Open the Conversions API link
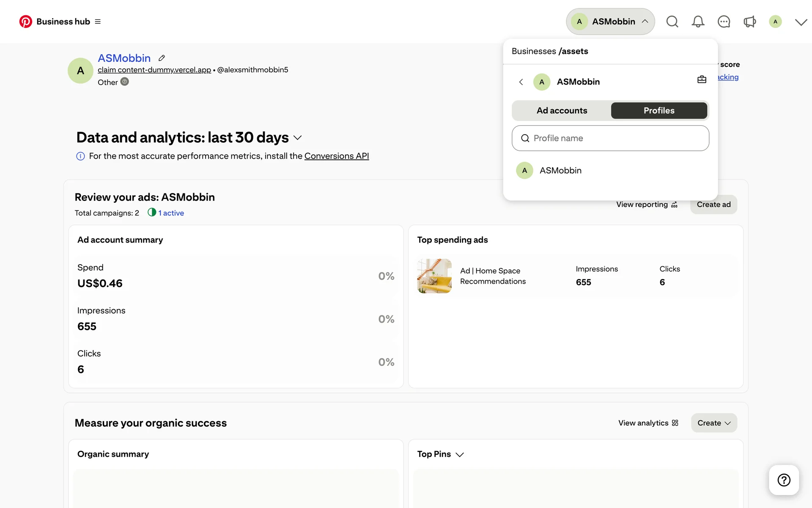The width and height of the screenshot is (812, 508). coord(337,156)
